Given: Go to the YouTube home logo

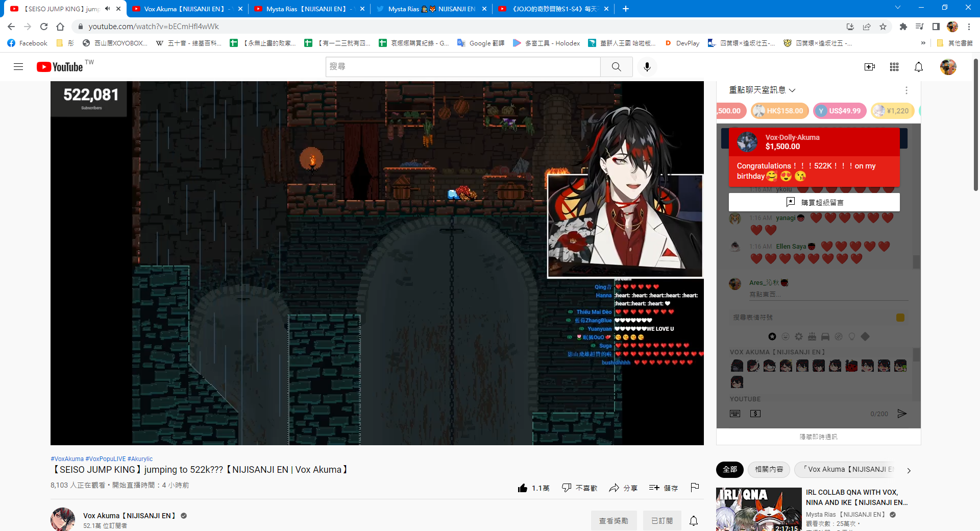Looking at the screenshot, I should point(60,67).
